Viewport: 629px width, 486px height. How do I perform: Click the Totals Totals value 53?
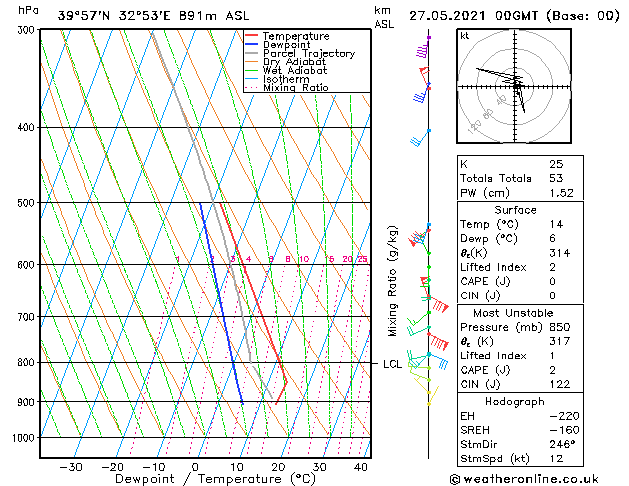tap(556, 178)
